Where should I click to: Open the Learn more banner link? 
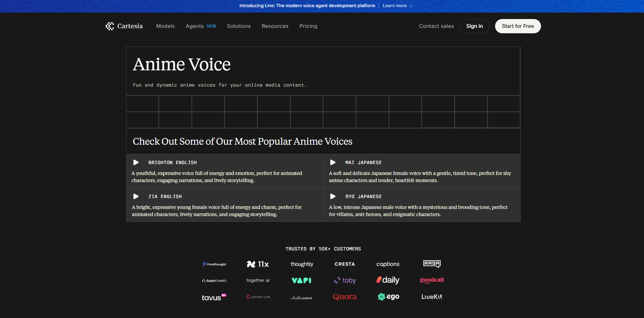click(x=394, y=5)
